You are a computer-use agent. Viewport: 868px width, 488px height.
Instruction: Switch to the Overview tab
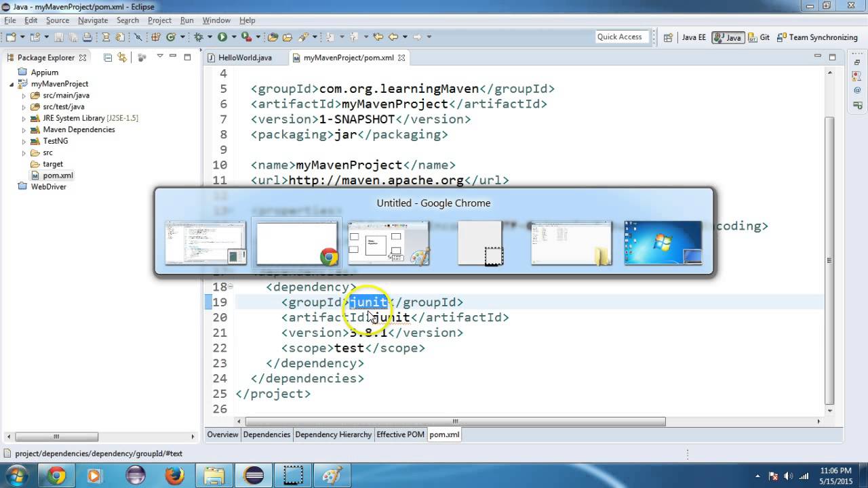[x=222, y=434]
